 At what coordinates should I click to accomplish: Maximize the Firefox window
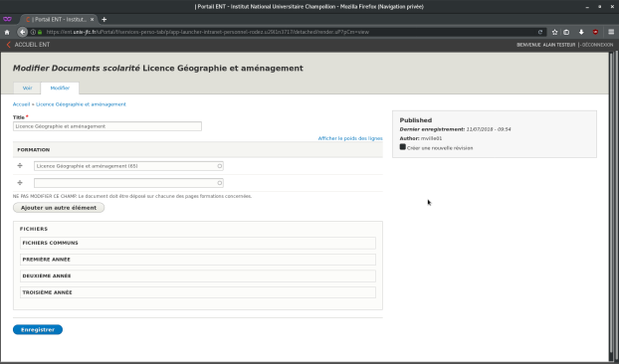599,7
